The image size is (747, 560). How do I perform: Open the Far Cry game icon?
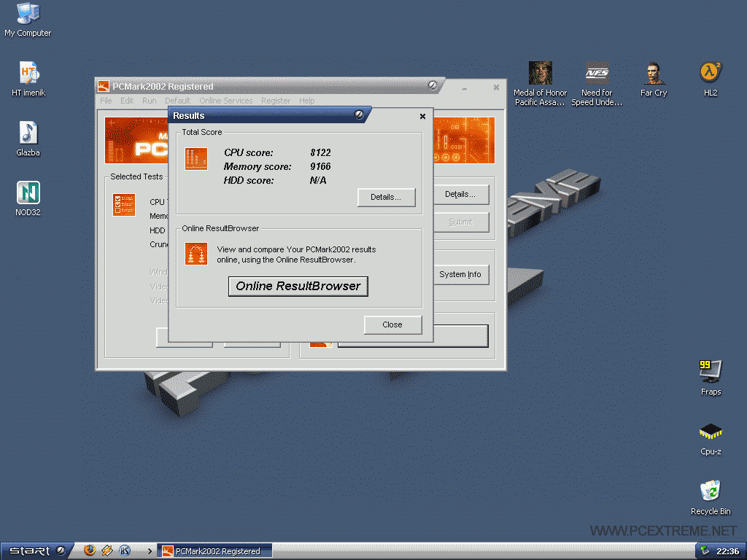point(654,74)
